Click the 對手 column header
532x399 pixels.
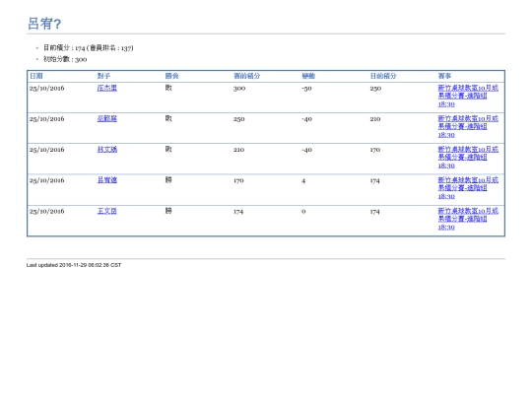(x=103, y=76)
